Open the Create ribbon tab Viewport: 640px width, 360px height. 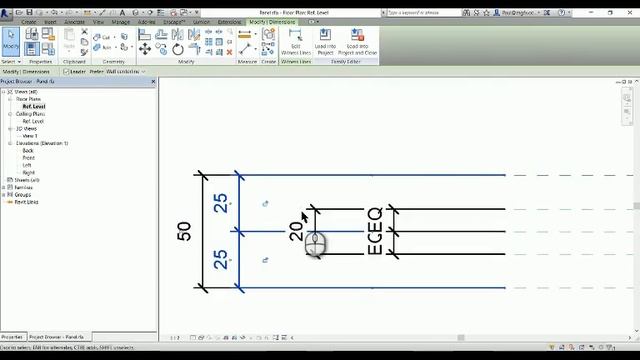(29, 22)
